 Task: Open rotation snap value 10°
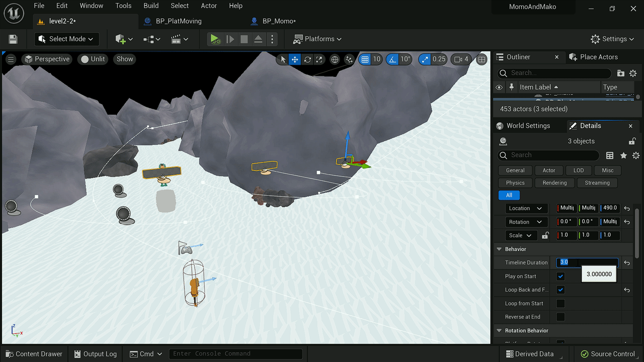pyautogui.click(x=405, y=59)
